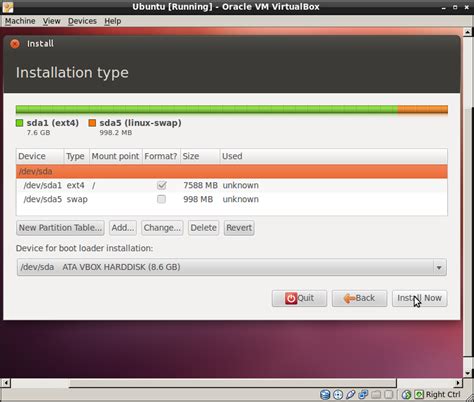
Task: Click the 998 MB size cell
Action: (198, 199)
